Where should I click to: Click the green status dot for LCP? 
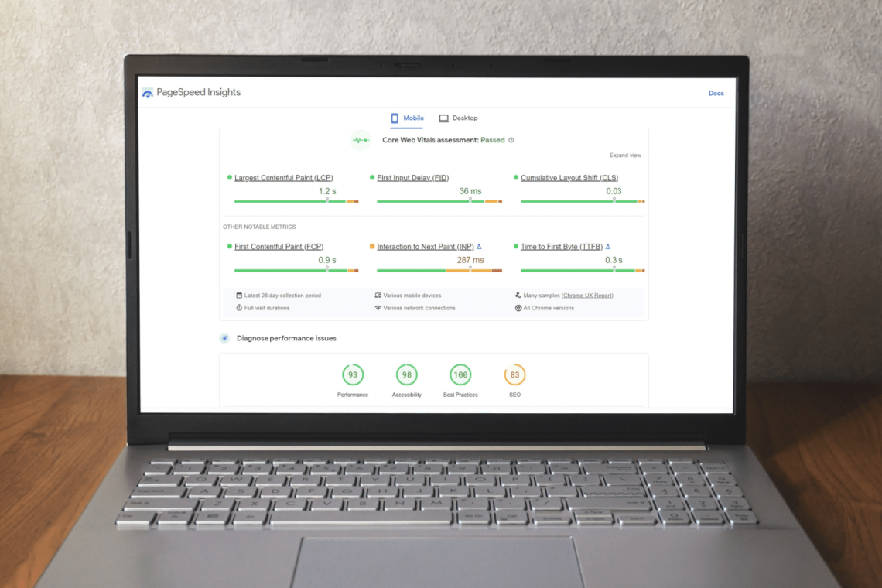230,177
